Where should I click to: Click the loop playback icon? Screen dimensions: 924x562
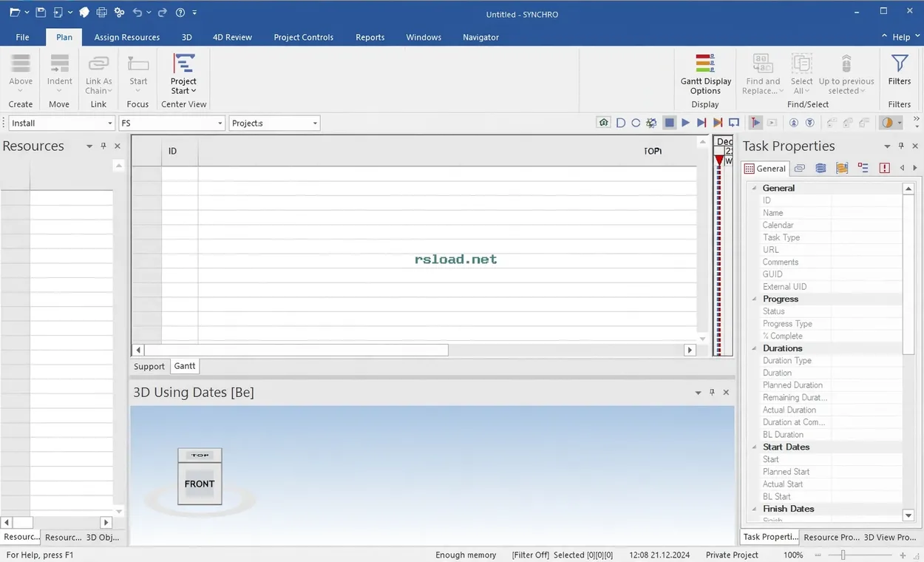click(734, 123)
